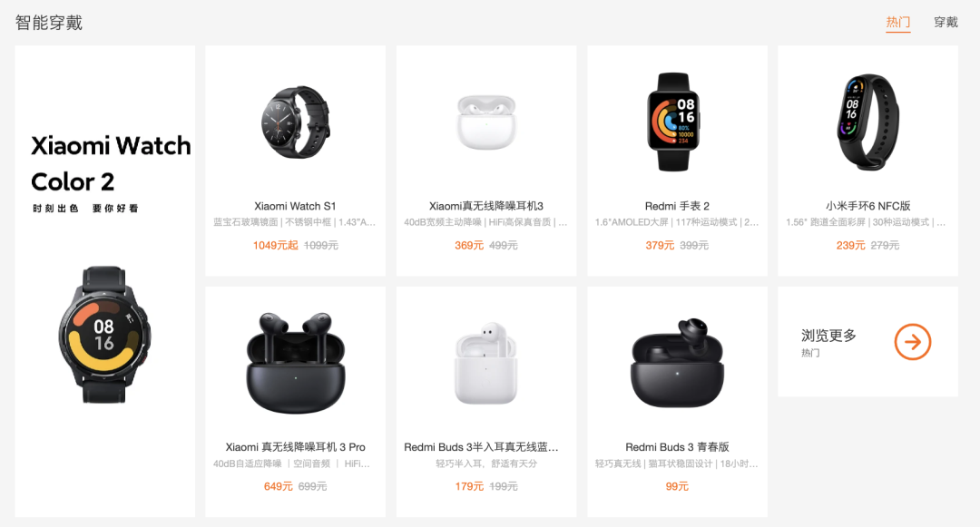Open the 小米手环6 NFC版 title link
Image resolution: width=980 pixels, height=527 pixels.
867,206
